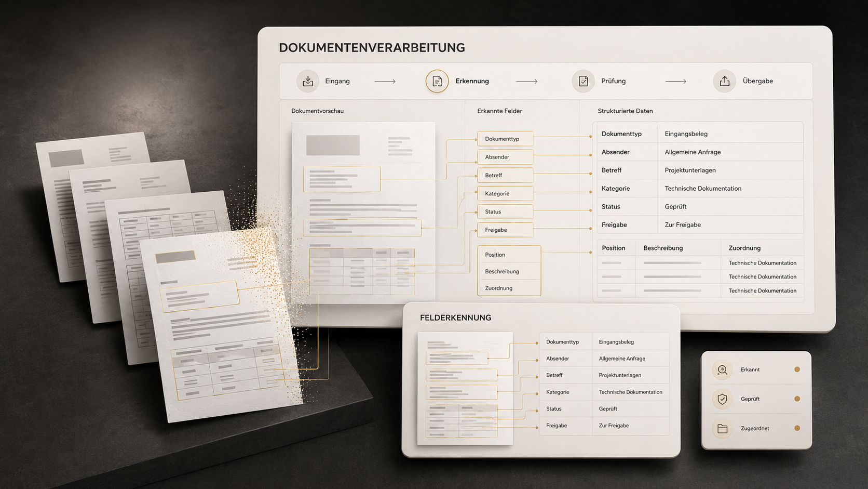This screenshot has height=489, width=868.
Task: Select the Kategorie row in Strukturierte Daten
Action: point(699,188)
